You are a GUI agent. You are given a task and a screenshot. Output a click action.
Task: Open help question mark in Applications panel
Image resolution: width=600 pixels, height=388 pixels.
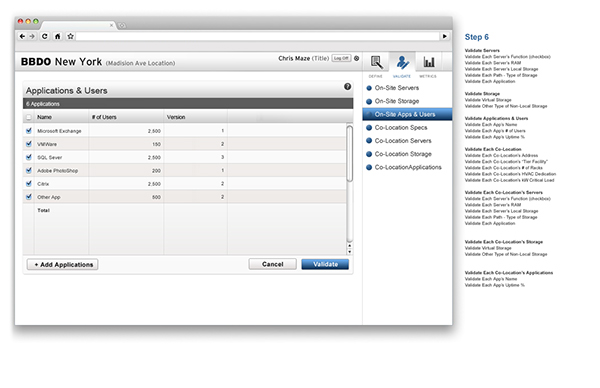[x=347, y=86]
